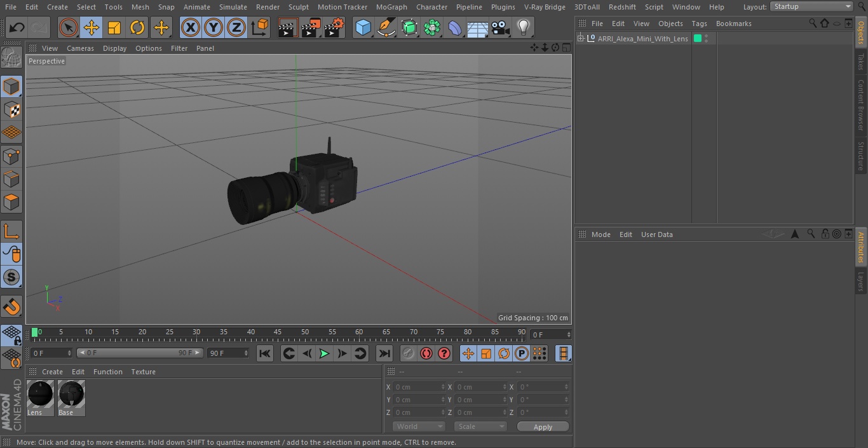This screenshot has height=448, width=868.
Task: Add a Cube primitive object
Action: pos(363,27)
